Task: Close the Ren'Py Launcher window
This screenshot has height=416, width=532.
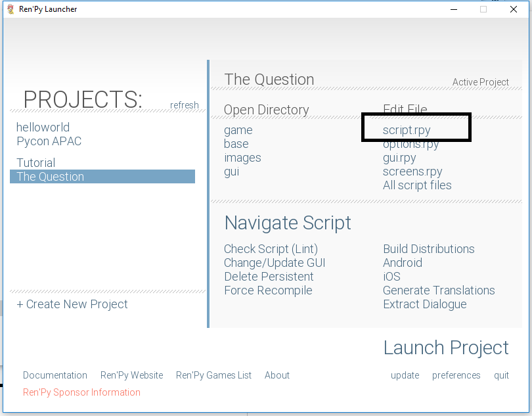Action: coord(514,9)
